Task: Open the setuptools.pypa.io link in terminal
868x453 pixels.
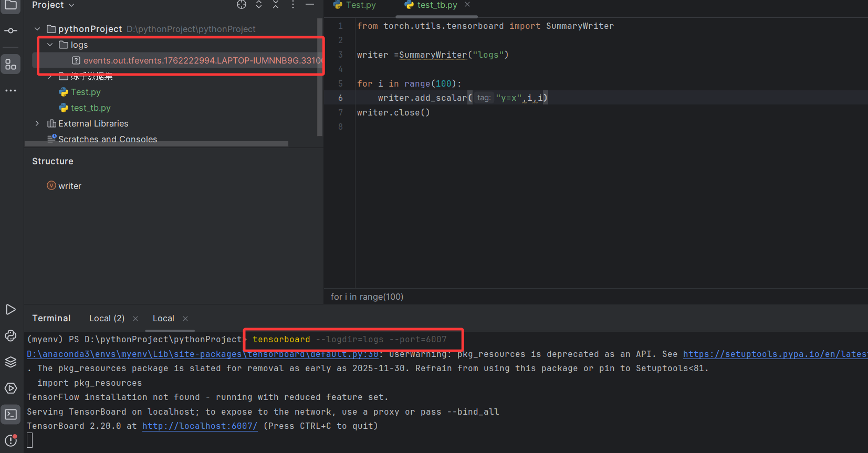Action: 775,354
